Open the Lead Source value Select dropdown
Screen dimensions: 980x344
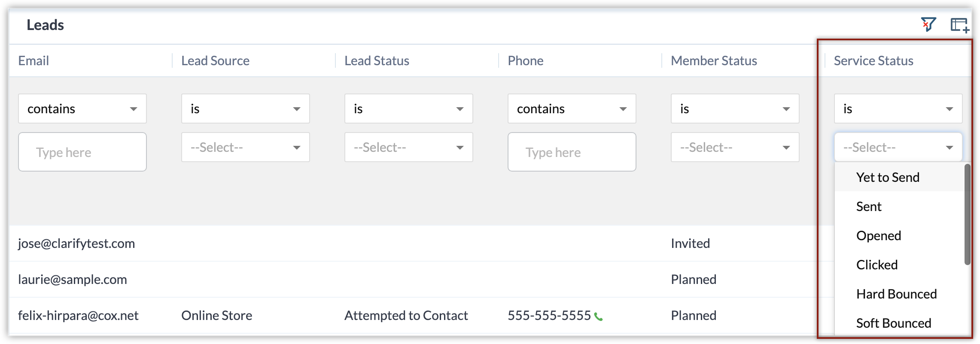click(x=246, y=147)
